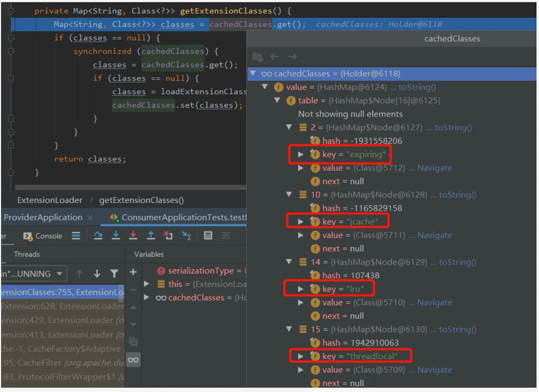Click the duplicate watch copy icon
The width and height of the screenshot is (539, 392).
coord(133,342)
